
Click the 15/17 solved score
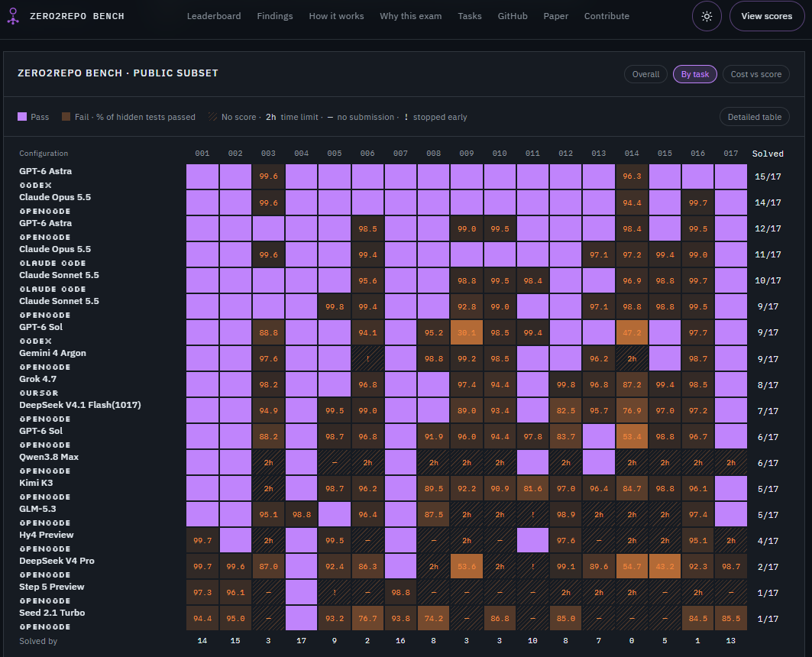click(768, 177)
